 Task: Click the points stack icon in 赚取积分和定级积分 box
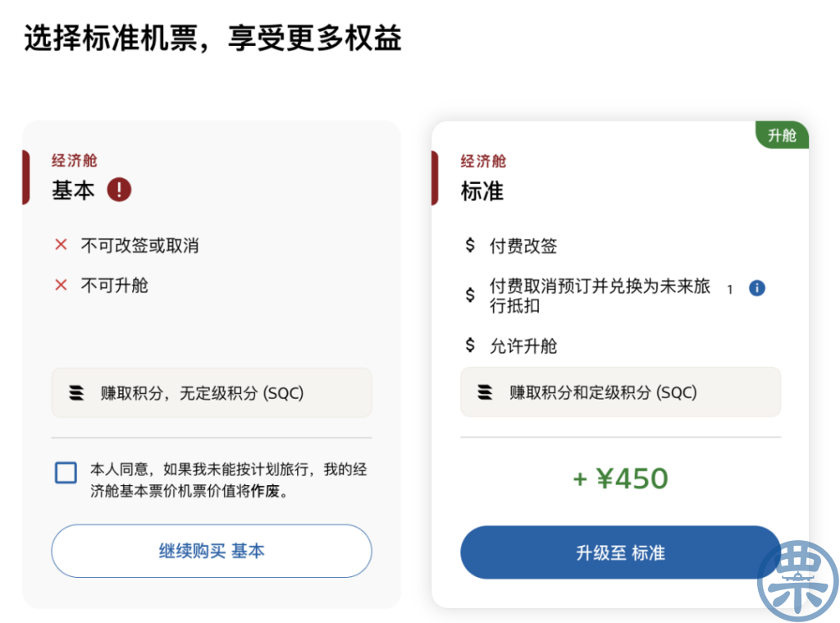pos(486,392)
